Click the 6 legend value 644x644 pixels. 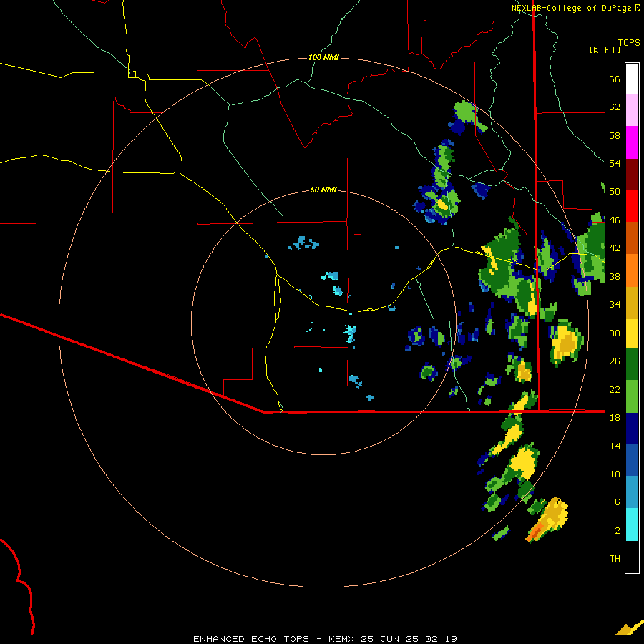tap(618, 502)
